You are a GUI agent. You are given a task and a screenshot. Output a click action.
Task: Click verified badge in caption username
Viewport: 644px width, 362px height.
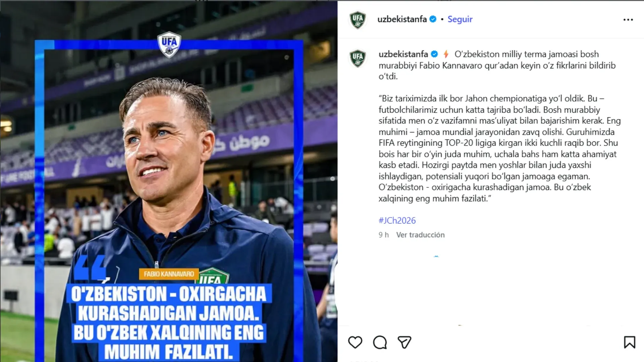click(434, 54)
